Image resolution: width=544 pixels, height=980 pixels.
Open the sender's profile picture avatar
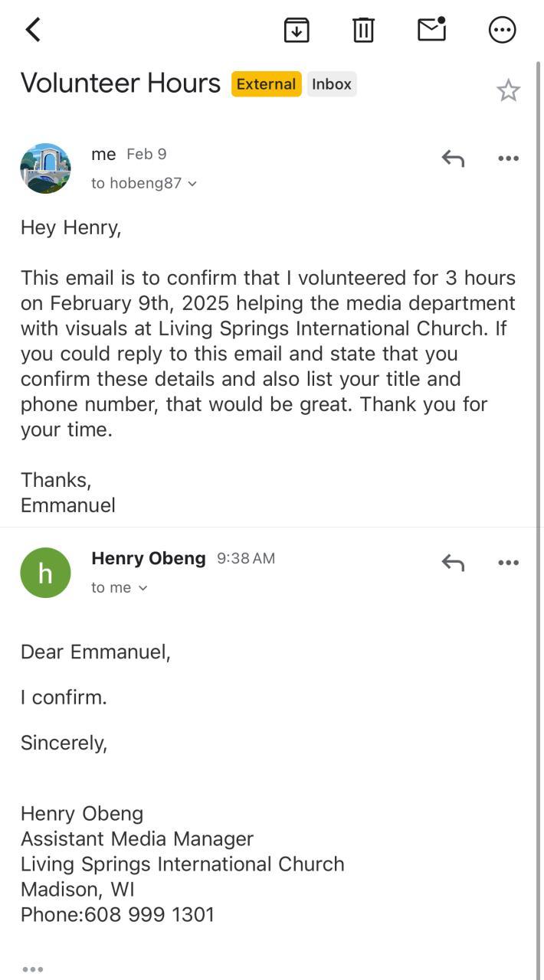(x=45, y=168)
